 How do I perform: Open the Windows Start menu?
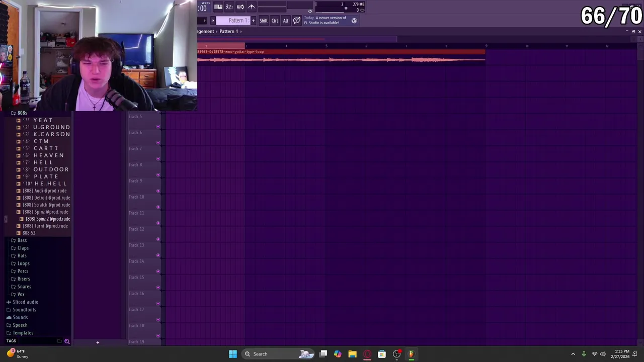(x=233, y=354)
